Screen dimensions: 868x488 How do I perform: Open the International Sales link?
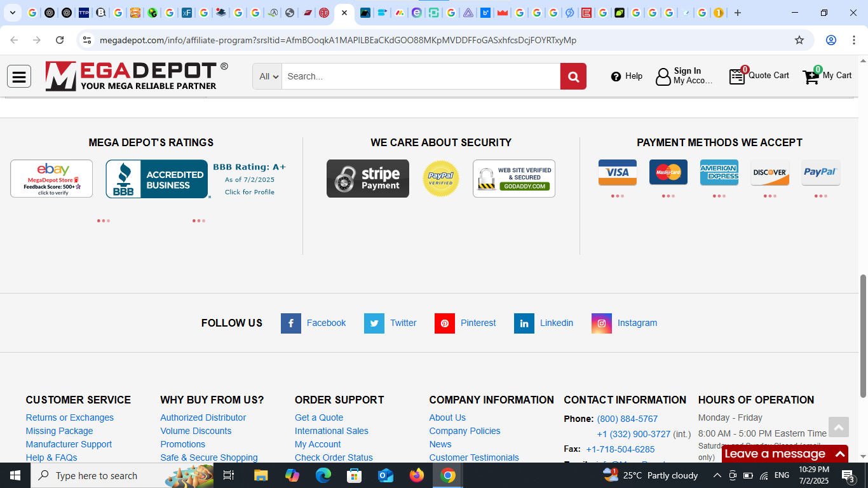[332, 431]
